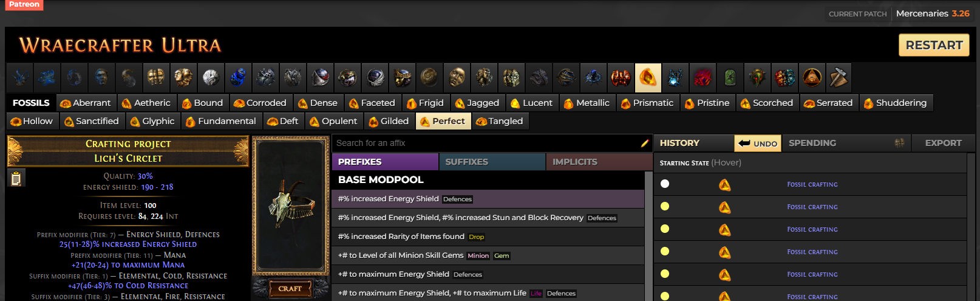Click the Chaos Orb icon in the Spending tab

click(x=899, y=143)
